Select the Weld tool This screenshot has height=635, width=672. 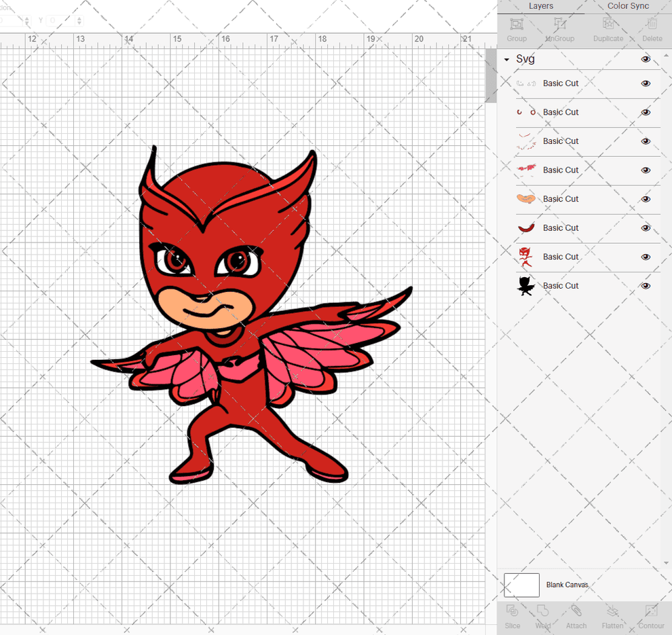click(543, 618)
